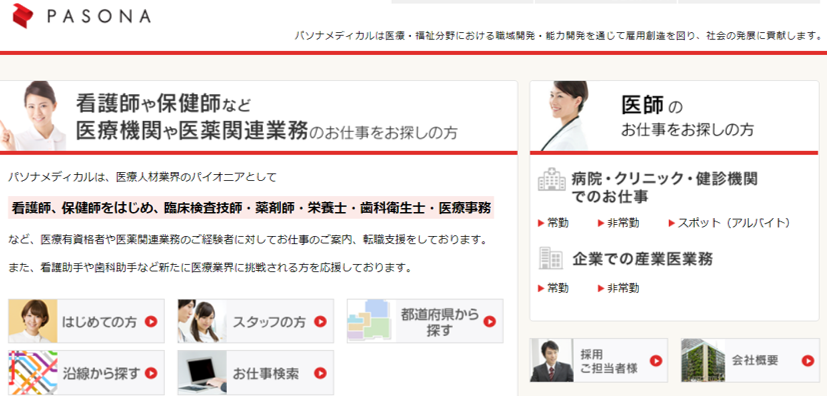The height and width of the screenshot is (396, 827).
Task: Click the 医師のお仕事をお探しの方 banner
Action: click(x=674, y=117)
